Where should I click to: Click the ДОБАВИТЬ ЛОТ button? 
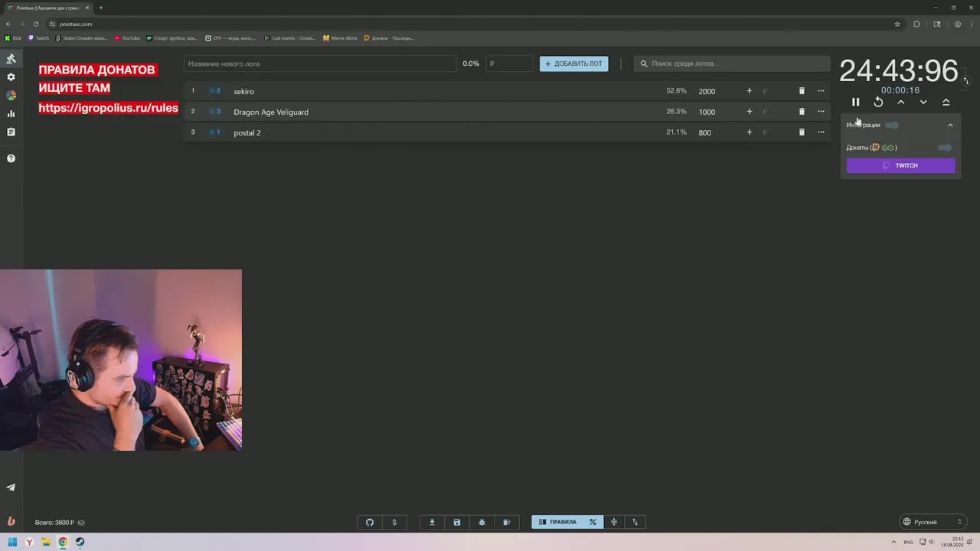point(573,64)
